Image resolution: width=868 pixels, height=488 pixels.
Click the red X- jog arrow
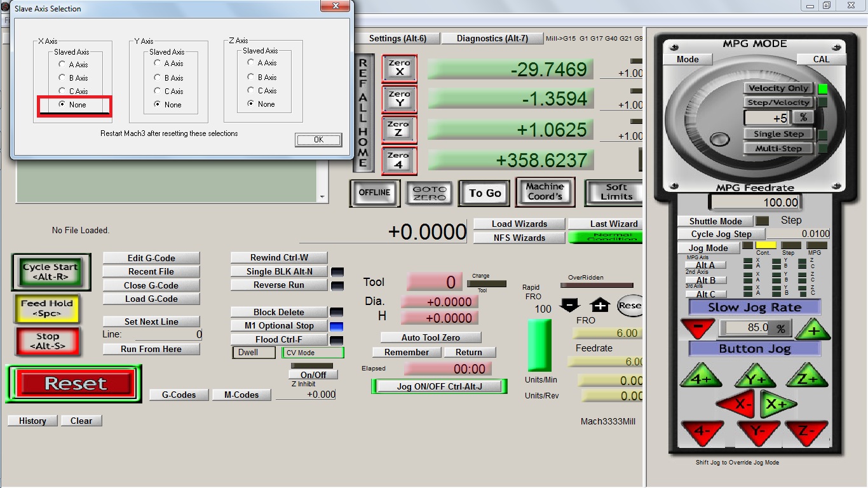[x=737, y=404]
